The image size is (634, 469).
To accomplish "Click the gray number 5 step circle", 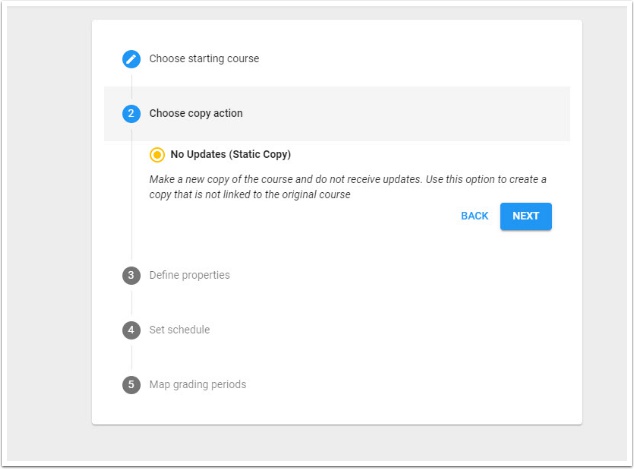I will pos(131,385).
